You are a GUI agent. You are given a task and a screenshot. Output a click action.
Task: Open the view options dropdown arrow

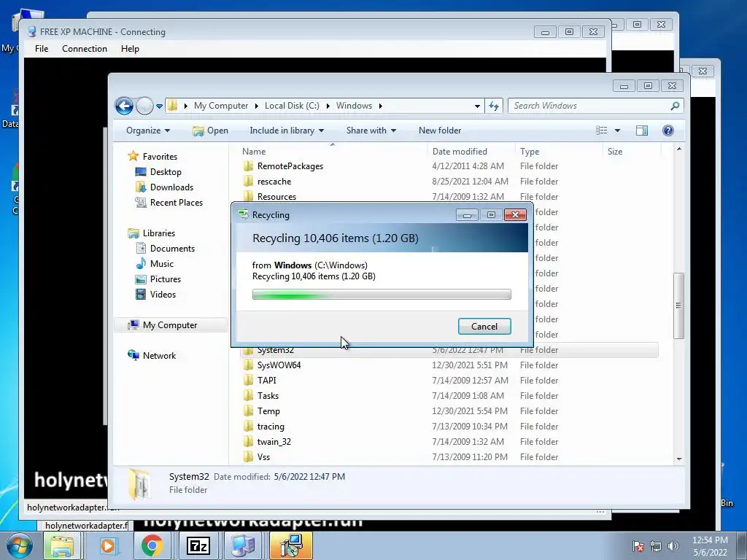pos(617,131)
